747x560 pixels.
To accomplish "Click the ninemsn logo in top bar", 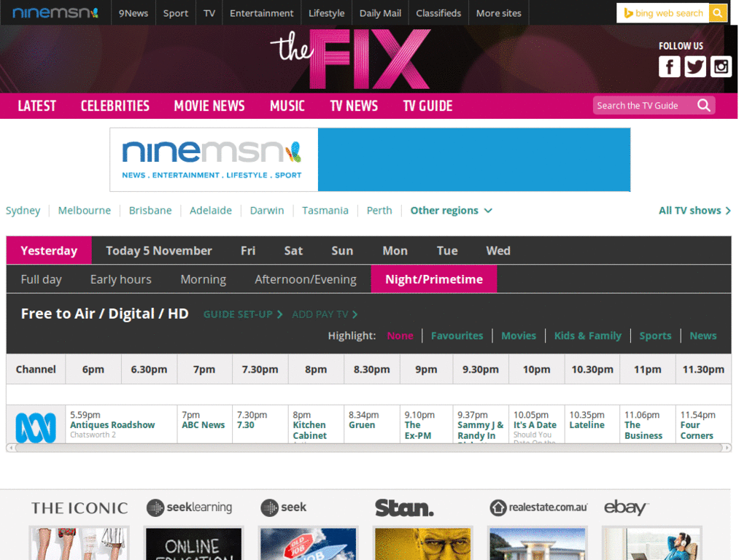I will tap(55, 12).
